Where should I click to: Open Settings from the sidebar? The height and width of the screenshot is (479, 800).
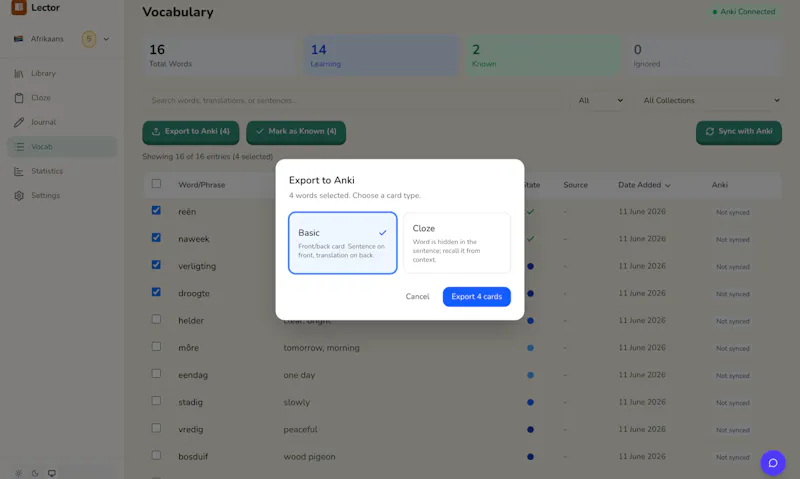[62, 196]
